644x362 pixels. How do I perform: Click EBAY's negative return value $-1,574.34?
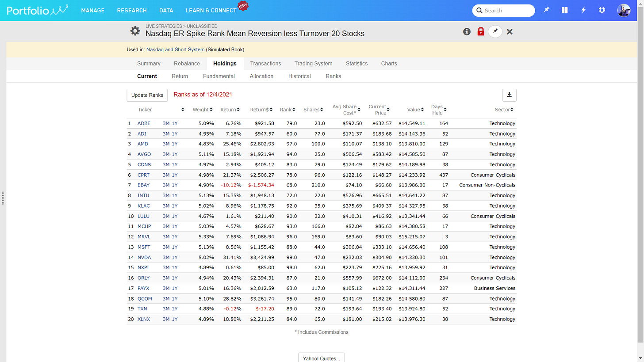click(261, 185)
